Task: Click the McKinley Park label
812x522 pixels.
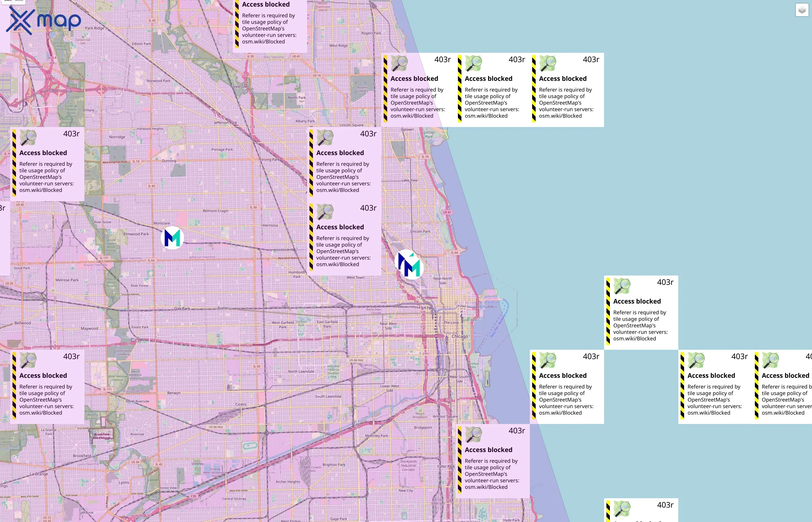Action: pyautogui.click(x=376, y=436)
